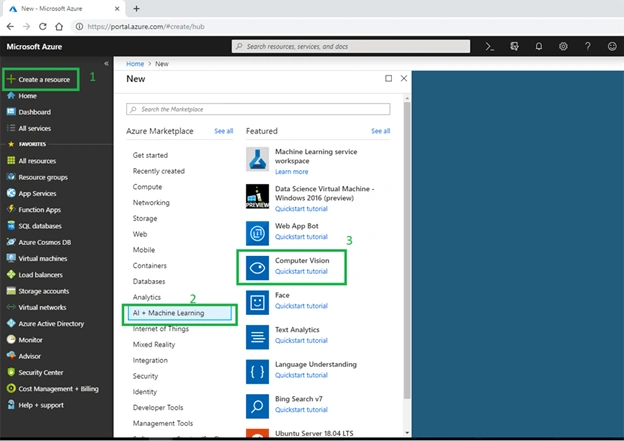Viewport: 624px width, 441px height.
Task: Open Quickstart tutorial under Computer Vision
Action: coord(301,271)
